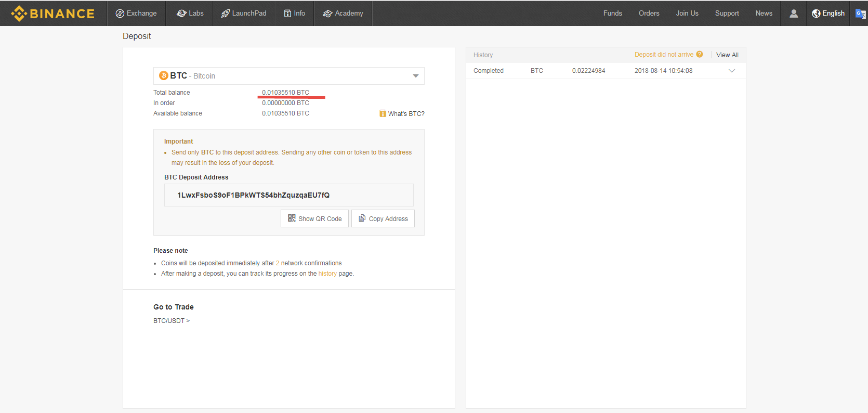Click the in order 0.00000000 BTC value
The height and width of the screenshot is (413, 868).
(285, 103)
